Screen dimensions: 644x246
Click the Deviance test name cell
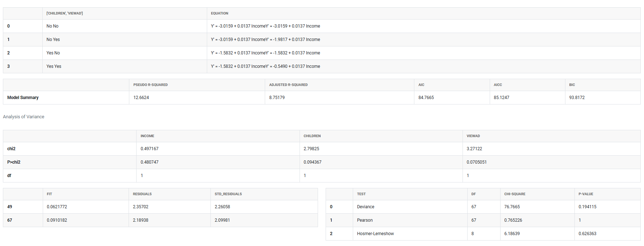[x=365, y=207]
